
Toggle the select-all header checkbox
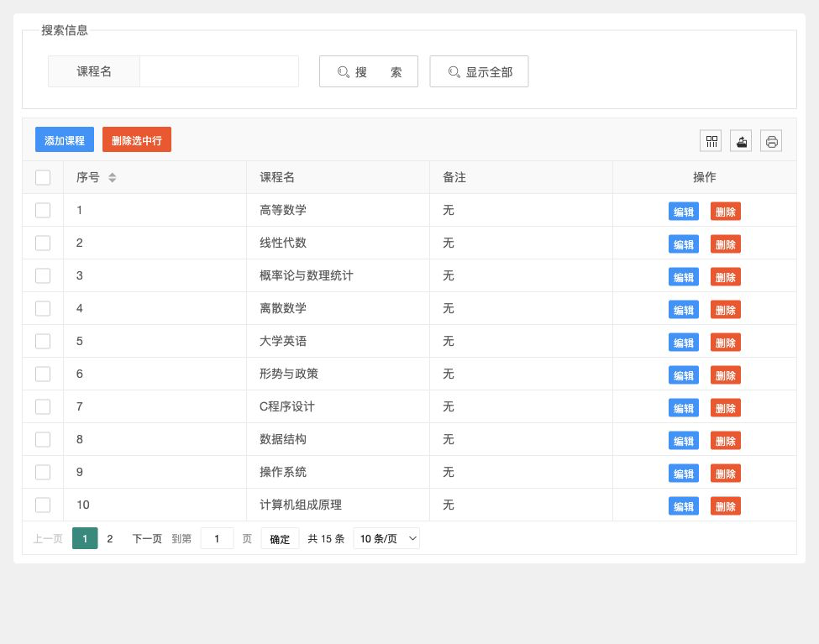tap(43, 178)
